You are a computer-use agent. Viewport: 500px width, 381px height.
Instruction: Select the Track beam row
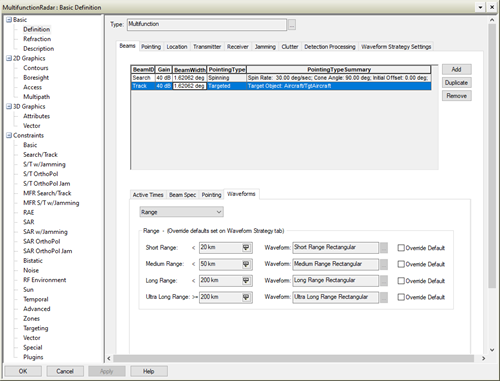[281, 86]
